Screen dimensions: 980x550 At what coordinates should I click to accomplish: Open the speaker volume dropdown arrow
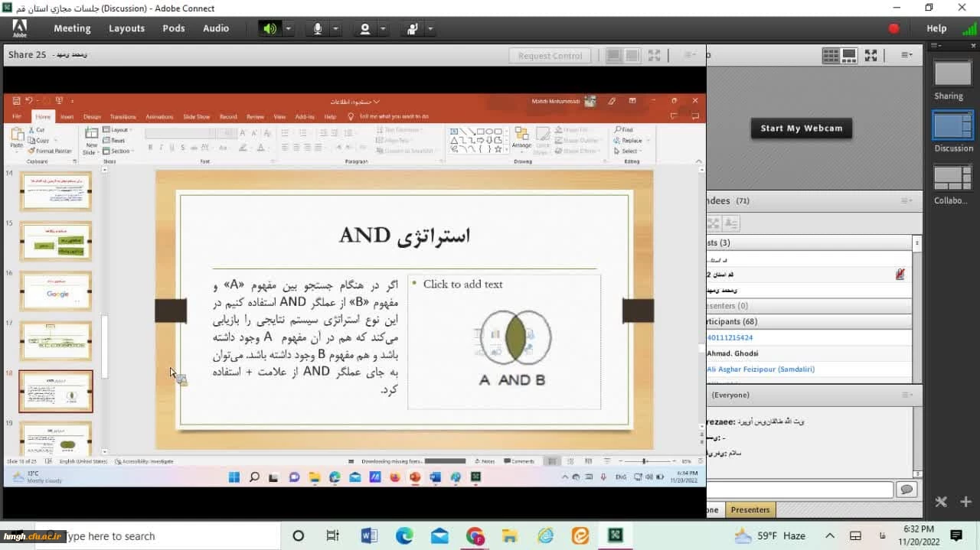289,28
